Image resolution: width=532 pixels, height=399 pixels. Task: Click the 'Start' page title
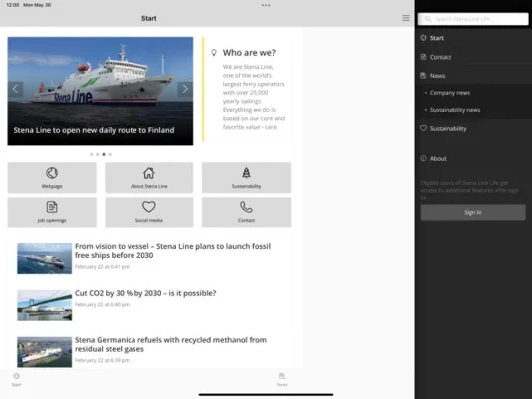(149, 18)
